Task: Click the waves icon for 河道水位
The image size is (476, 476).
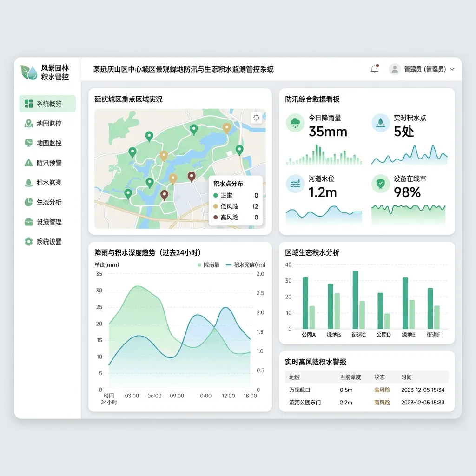Action: (x=295, y=184)
